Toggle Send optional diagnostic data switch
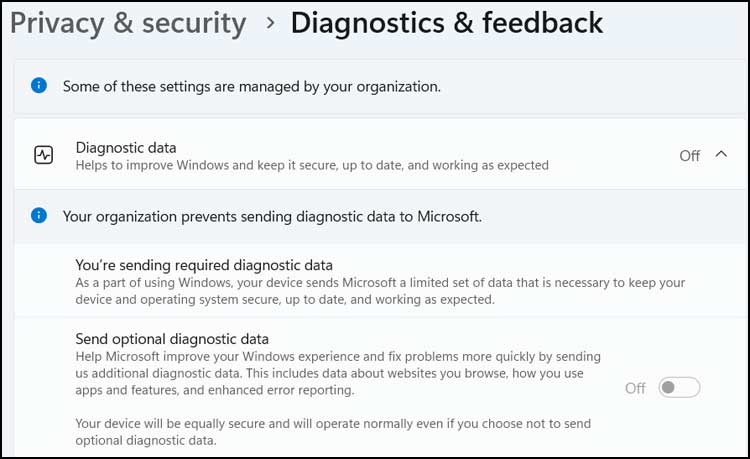 point(679,387)
